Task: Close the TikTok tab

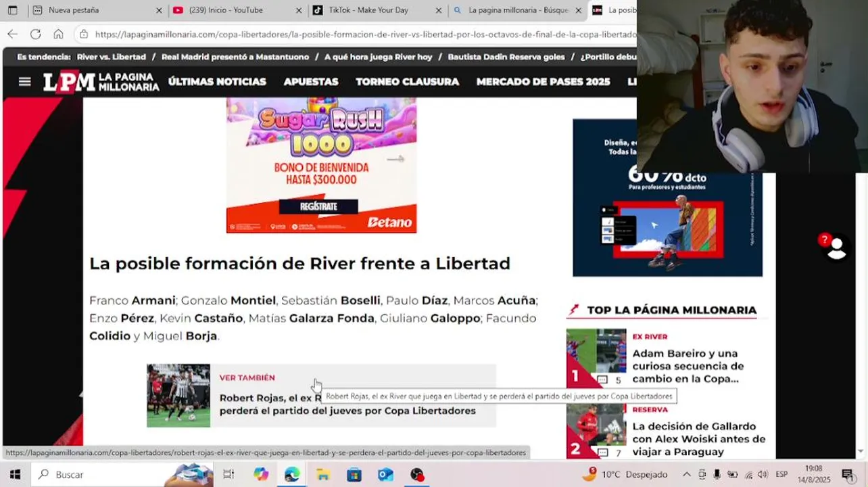Action: pyautogui.click(x=439, y=11)
